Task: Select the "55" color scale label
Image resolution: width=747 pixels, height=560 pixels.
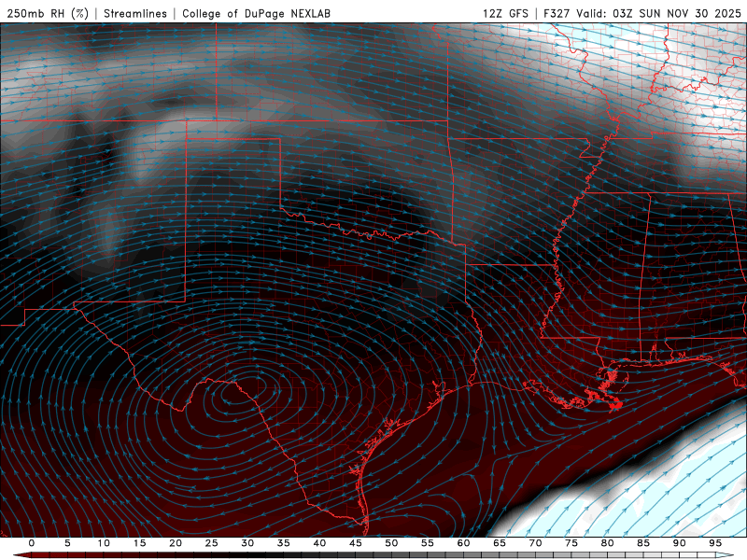Action: 428,543
